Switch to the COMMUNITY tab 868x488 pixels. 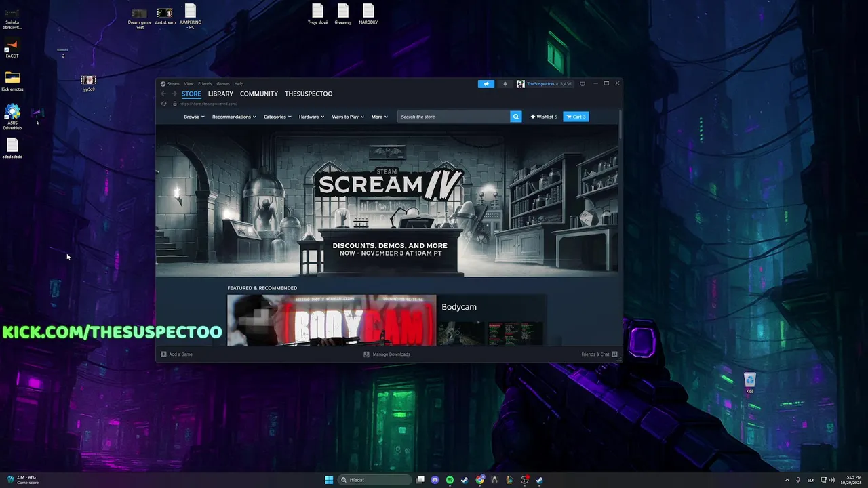(x=259, y=94)
